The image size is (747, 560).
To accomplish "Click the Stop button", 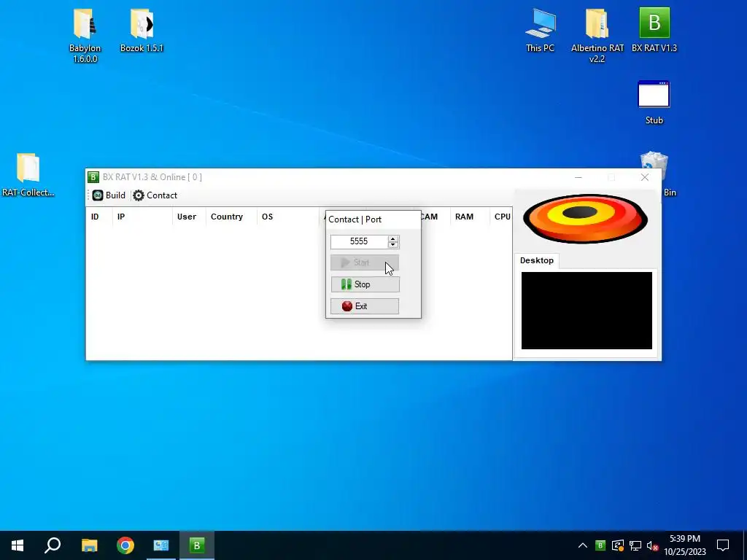I will (x=365, y=284).
